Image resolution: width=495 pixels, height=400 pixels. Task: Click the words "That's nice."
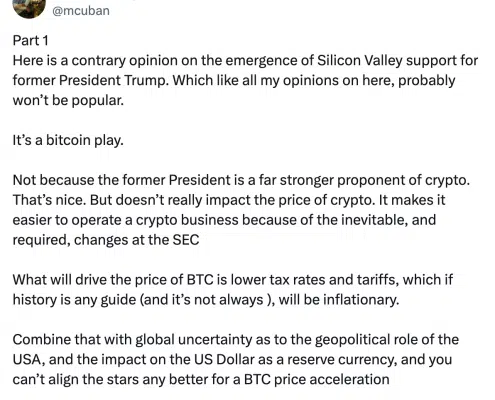pyautogui.click(x=50, y=200)
